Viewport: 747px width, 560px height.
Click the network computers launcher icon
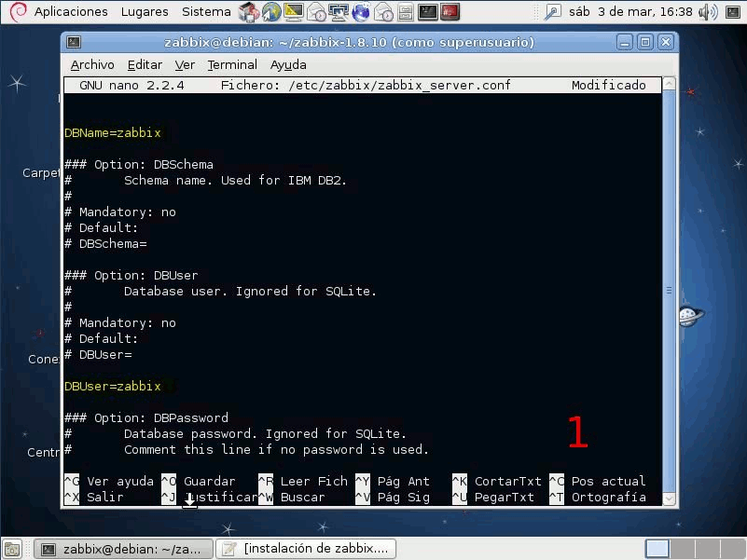[338, 12]
